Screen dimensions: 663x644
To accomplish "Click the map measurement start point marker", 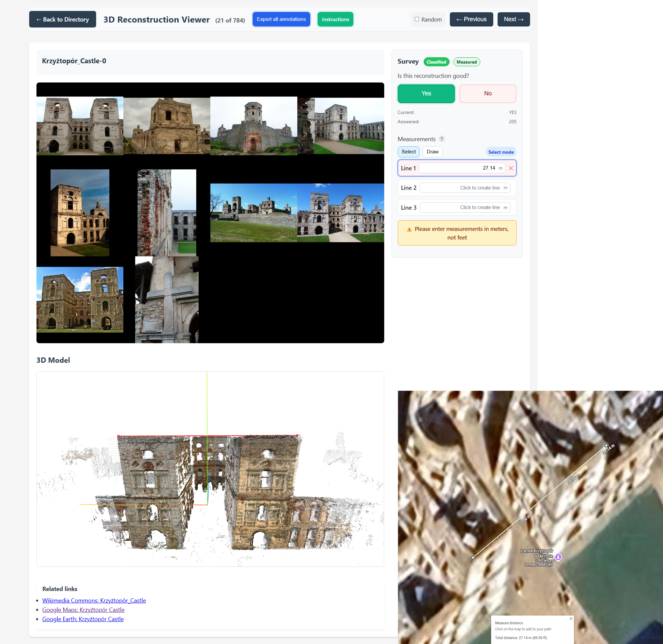I will (x=473, y=558).
